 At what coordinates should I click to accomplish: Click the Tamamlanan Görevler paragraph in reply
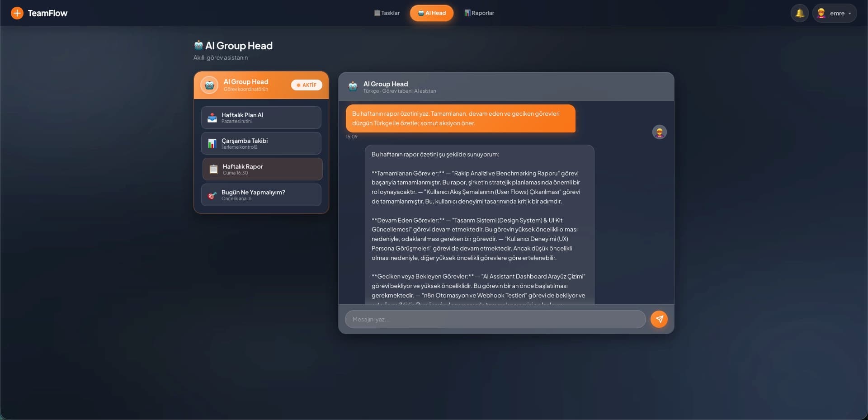coord(476,187)
